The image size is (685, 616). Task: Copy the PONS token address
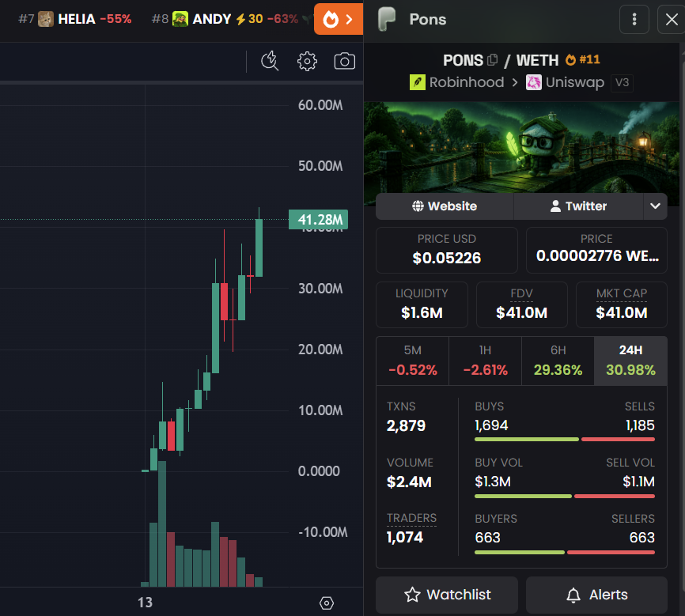point(492,60)
